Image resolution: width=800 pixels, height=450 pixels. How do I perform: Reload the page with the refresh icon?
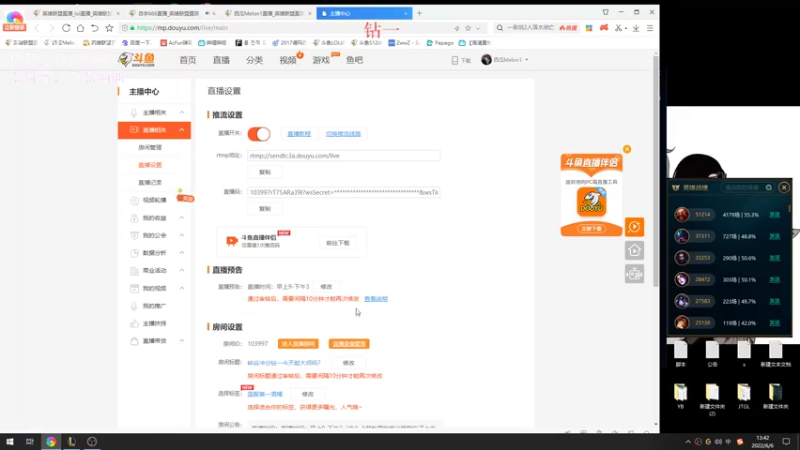[x=66, y=28]
